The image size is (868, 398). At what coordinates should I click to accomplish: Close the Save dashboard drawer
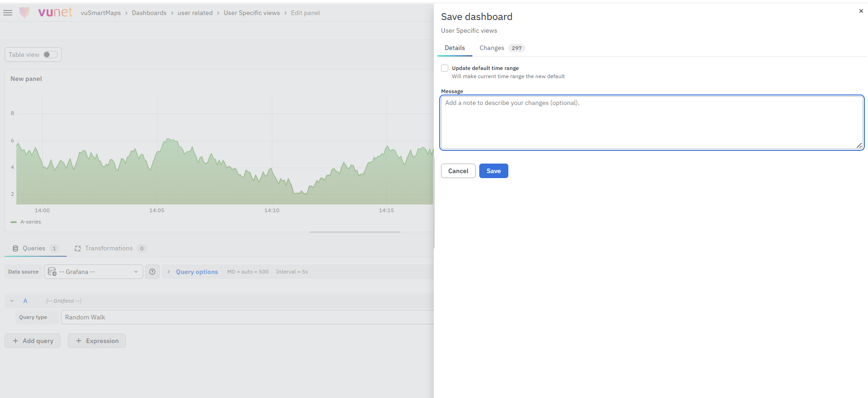click(861, 11)
